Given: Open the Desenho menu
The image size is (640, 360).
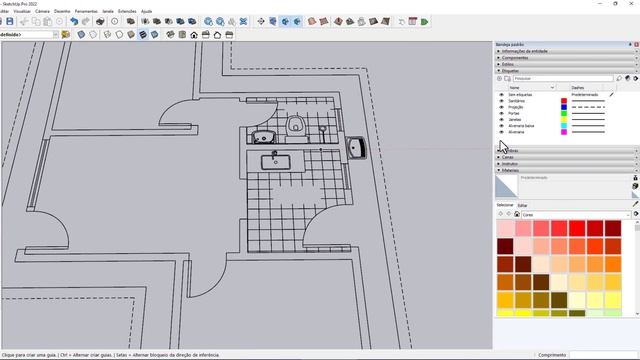Looking at the screenshot, I should [x=62, y=11].
